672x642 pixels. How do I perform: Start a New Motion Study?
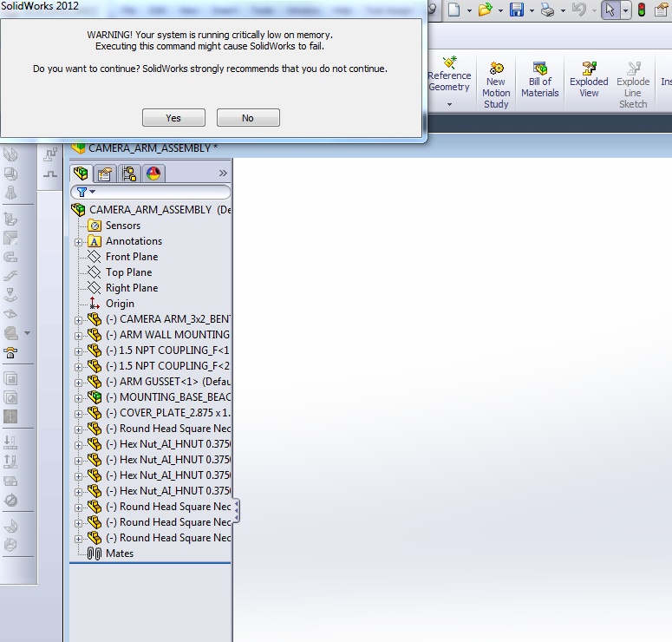point(496,85)
